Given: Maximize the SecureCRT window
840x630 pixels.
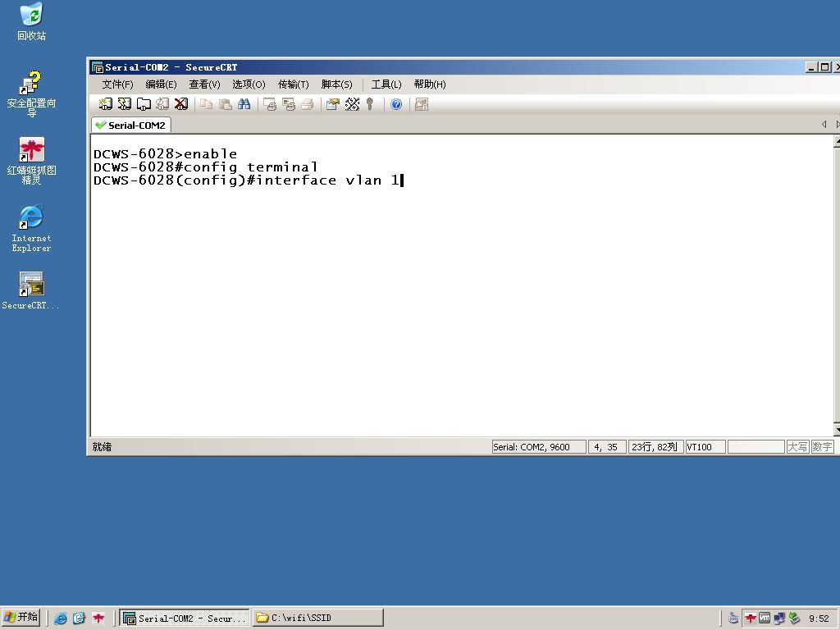Looking at the screenshot, I should coord(825,67).
